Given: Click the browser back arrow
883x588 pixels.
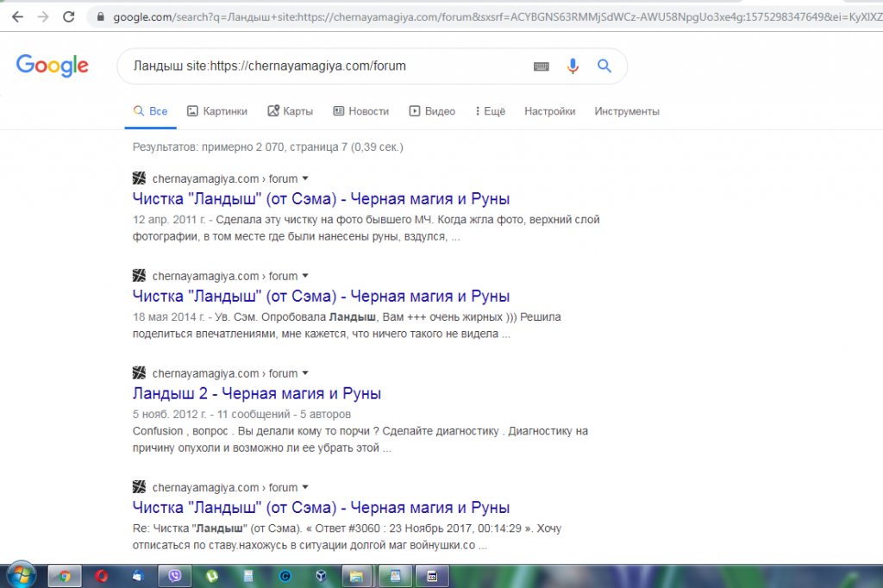Looking at the screenshot, I should click(17, 17).
